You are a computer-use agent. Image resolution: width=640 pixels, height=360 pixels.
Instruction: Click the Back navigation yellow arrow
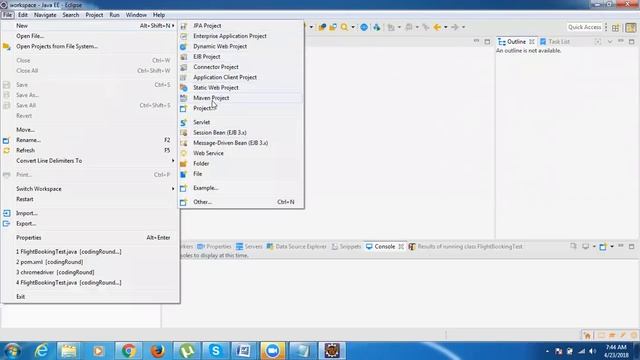[x=437, y=27]
